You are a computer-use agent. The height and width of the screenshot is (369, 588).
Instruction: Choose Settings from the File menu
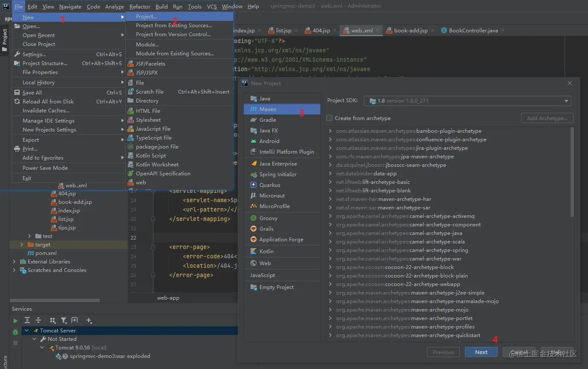tap(34, 54)
